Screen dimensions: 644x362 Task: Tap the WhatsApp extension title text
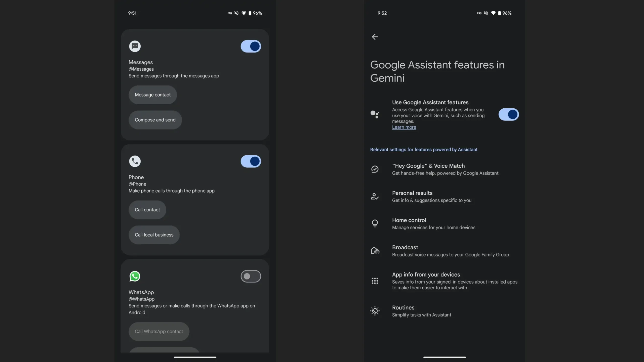(x=141, y=292)
